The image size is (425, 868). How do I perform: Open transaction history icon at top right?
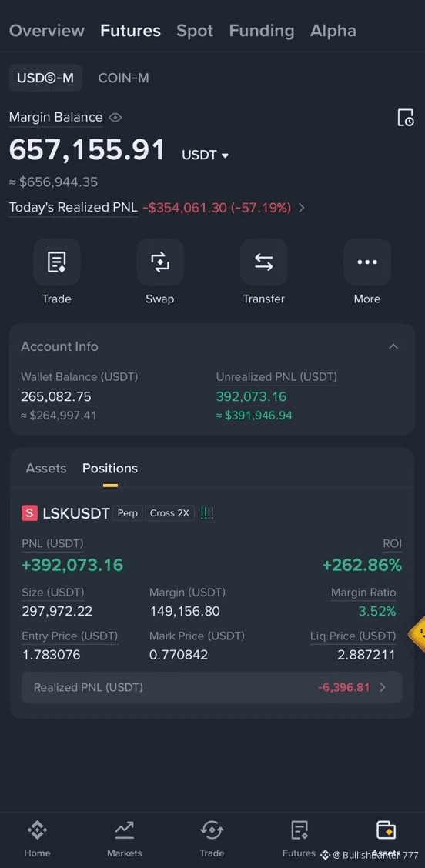(406, 118)
